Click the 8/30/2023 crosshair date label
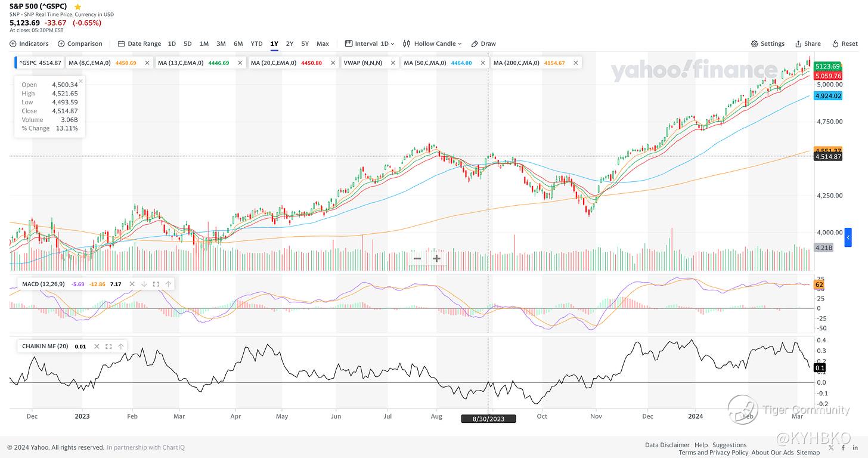Screen dimensions: 868x458 point(489,419)
